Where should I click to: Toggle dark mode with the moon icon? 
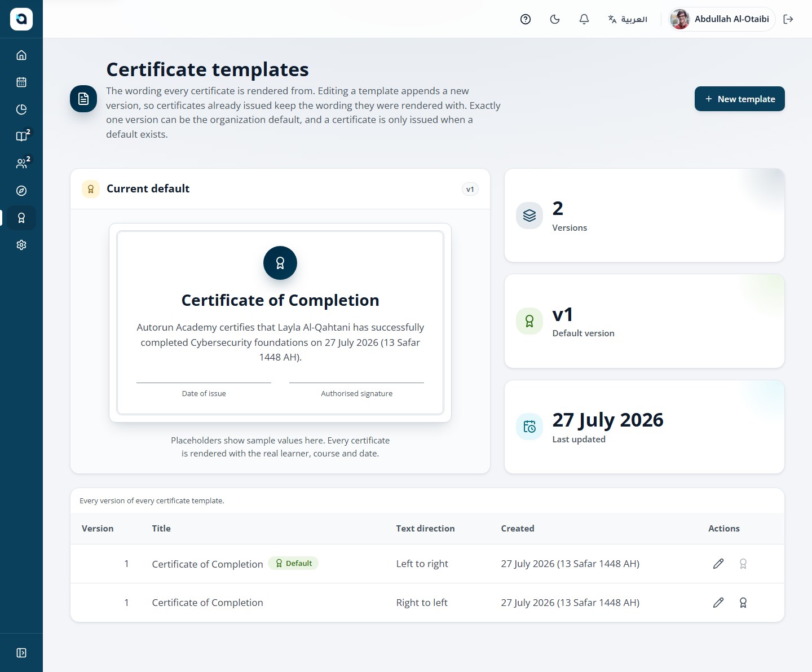[555, 19]
